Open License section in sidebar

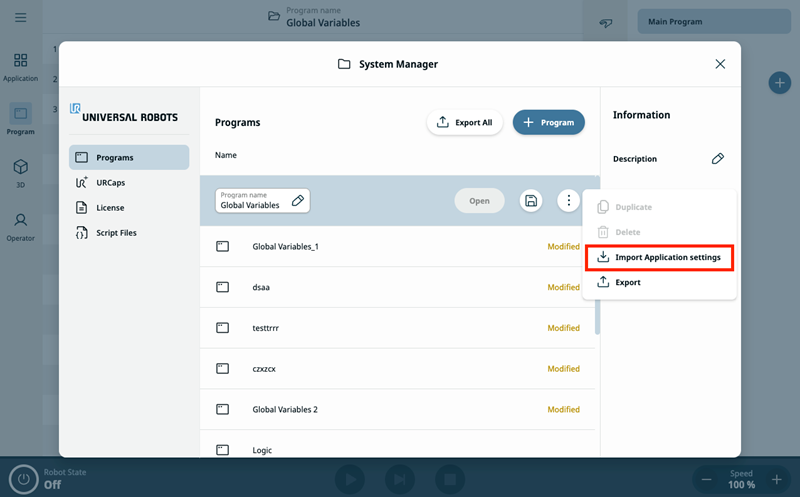(x=129, y=207)
